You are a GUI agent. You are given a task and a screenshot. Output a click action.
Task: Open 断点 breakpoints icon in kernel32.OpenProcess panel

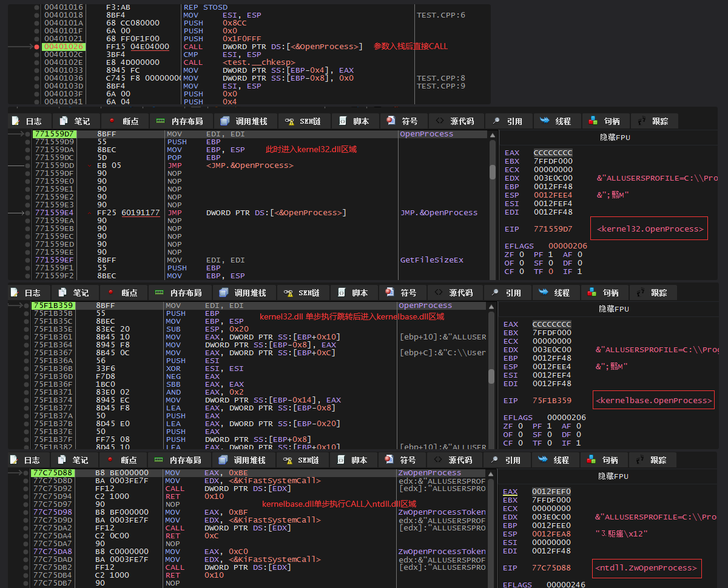(x=111, y=121)
